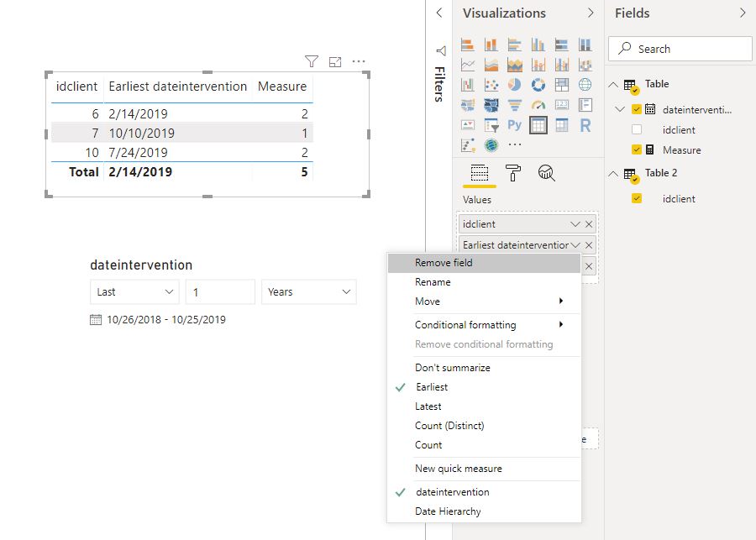Select the R script visual
The height and width of the screenshot is (540, 756).
[585, 125]
